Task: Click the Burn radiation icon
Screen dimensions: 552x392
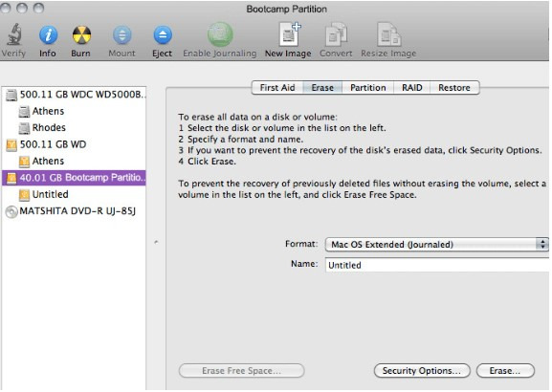Action: tap(81, 35)
